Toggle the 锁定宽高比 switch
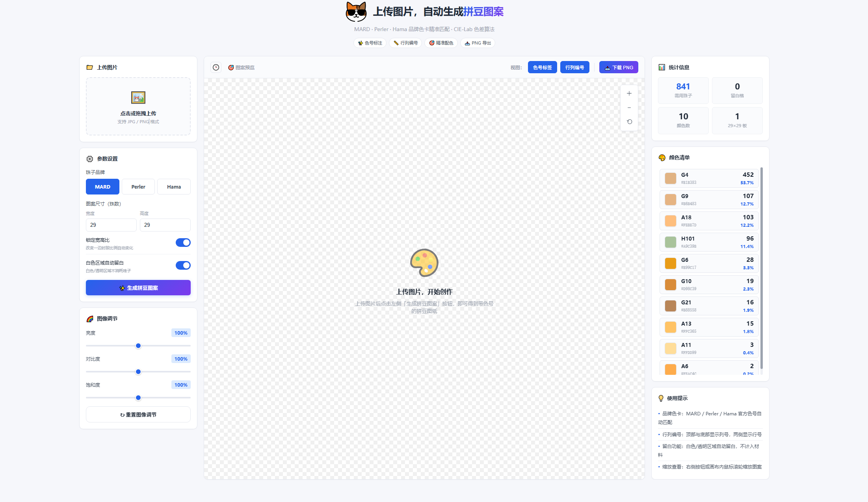Screen dimensions: 868x502 (x=183, y=243)
